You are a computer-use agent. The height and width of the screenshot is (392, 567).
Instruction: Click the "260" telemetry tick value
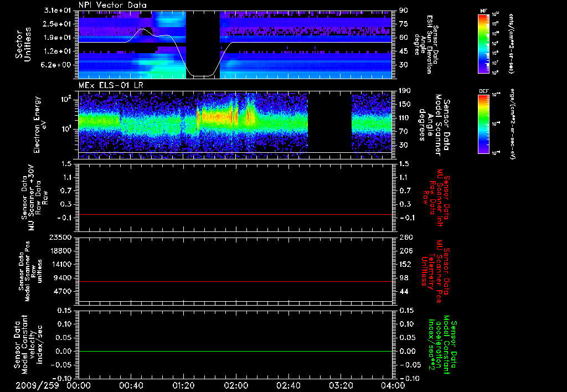tap(405, 238)
